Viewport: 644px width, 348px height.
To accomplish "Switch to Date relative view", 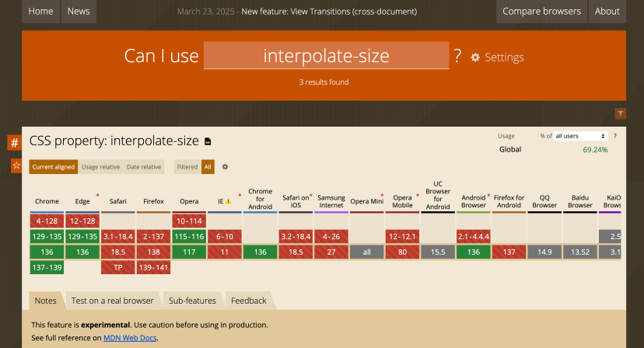I will click(144, 166).
